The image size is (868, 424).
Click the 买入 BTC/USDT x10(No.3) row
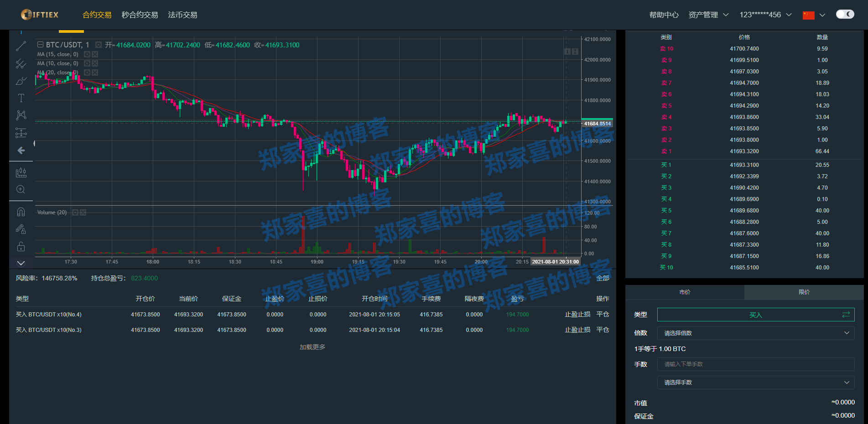coord(312,330)
